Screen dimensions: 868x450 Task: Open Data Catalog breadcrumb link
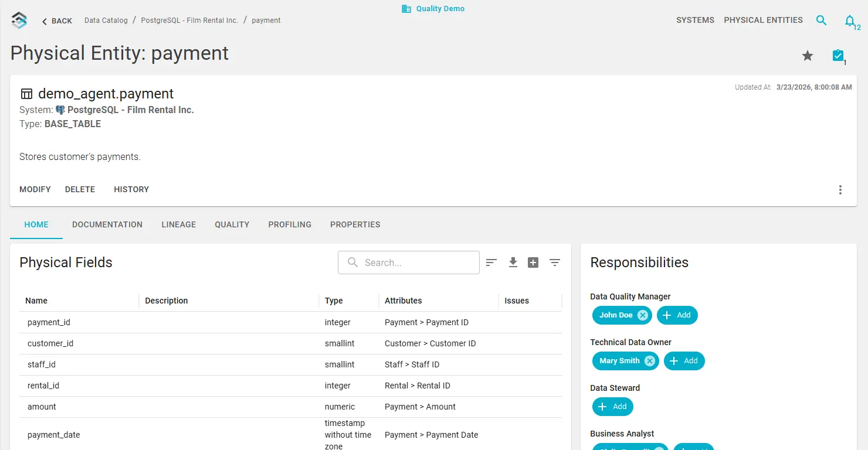pyautogui.click(x=106, y=21)
